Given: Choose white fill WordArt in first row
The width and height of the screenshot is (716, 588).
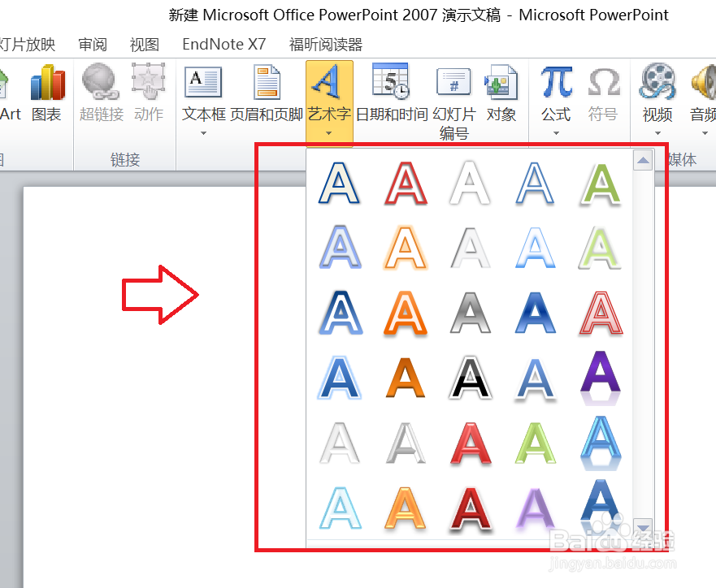Looking at the screenshot, I should (x=471, y=183).
